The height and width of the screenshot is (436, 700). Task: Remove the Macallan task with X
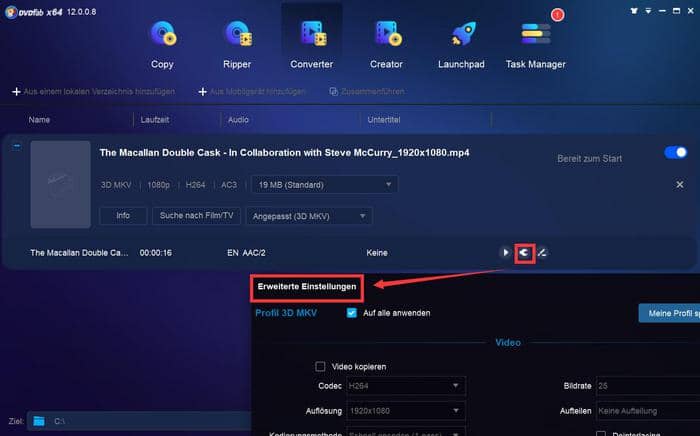click(x=679, y=184)
